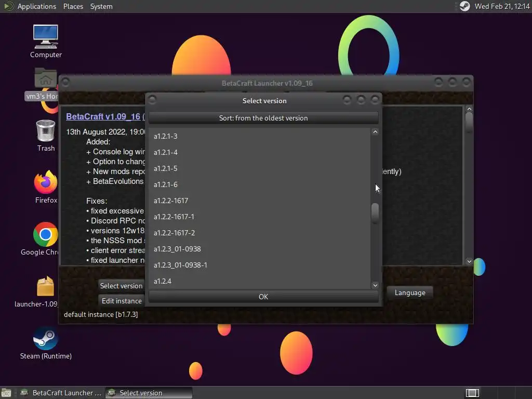Click the changelog scrollbar thumb in launcher
Viewport: 532px width, 399px height.
(469, 122)
